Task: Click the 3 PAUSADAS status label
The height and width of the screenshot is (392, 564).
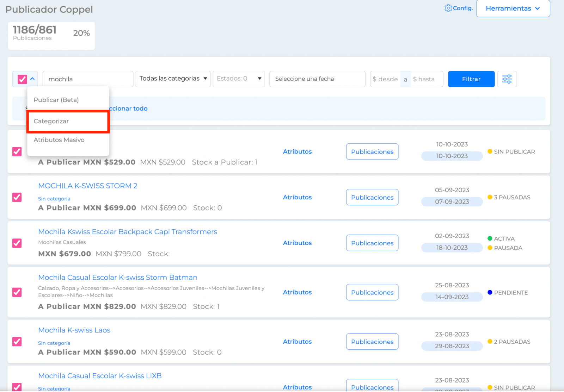Action: (x=512, y=197)
